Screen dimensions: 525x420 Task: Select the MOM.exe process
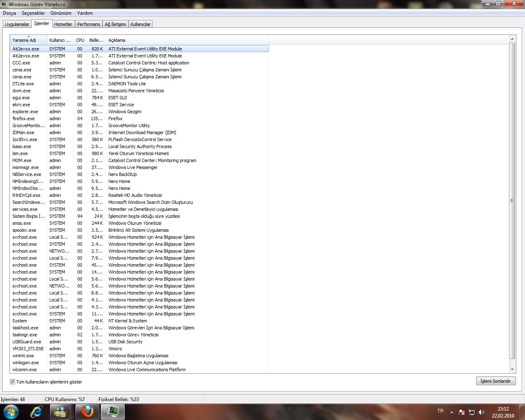pyautogui.click(x=139, y=160)
